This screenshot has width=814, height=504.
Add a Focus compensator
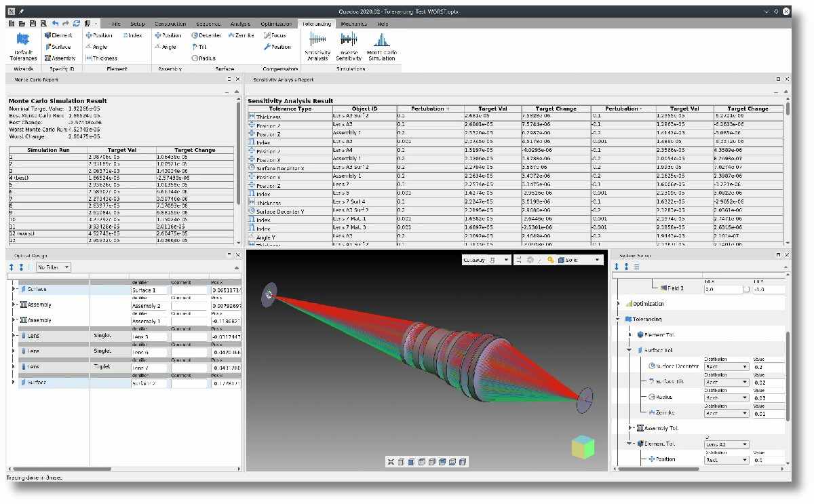(x=275, y=35)
